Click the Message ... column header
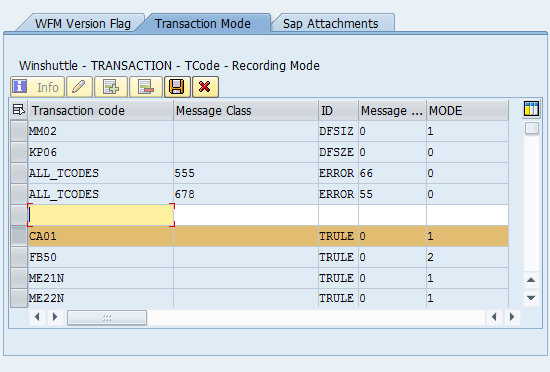Viewport: 550px width, 372px height. [x=393, y=110]
